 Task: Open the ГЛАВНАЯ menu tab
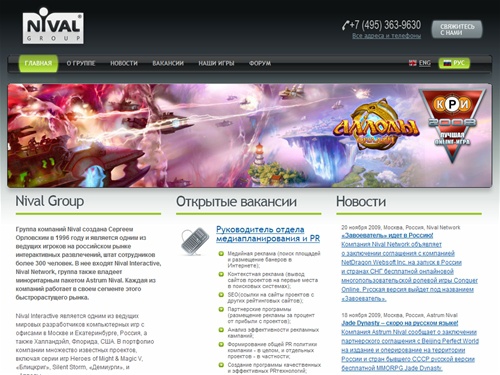[38, 63]
